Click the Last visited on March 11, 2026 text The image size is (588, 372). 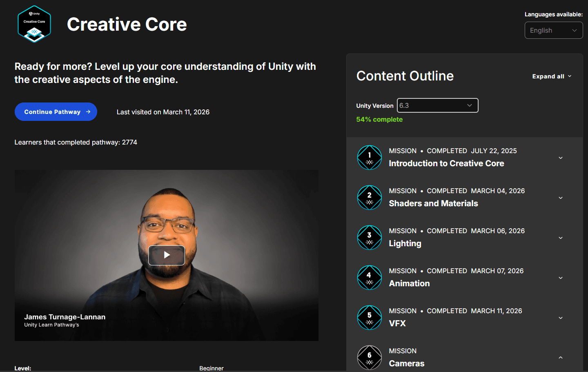(163, 112)
